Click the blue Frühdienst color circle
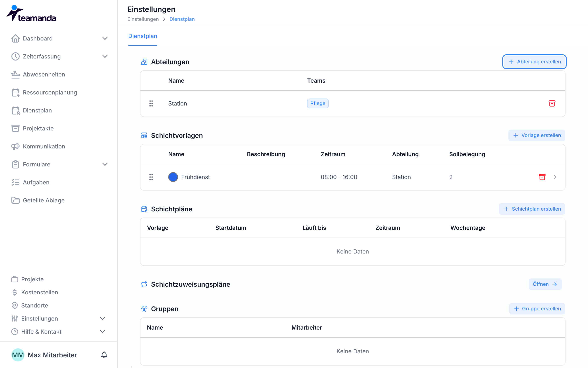 click(x=173, y=177)
